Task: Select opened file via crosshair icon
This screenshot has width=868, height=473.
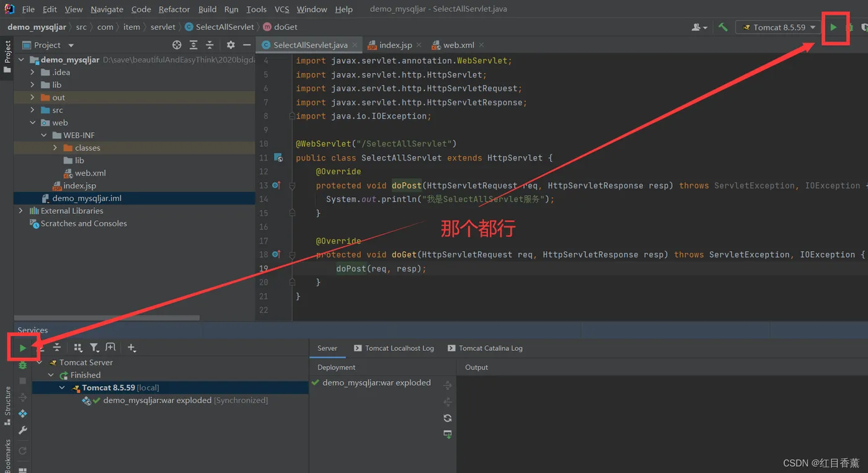Action: tap(177, 45)
